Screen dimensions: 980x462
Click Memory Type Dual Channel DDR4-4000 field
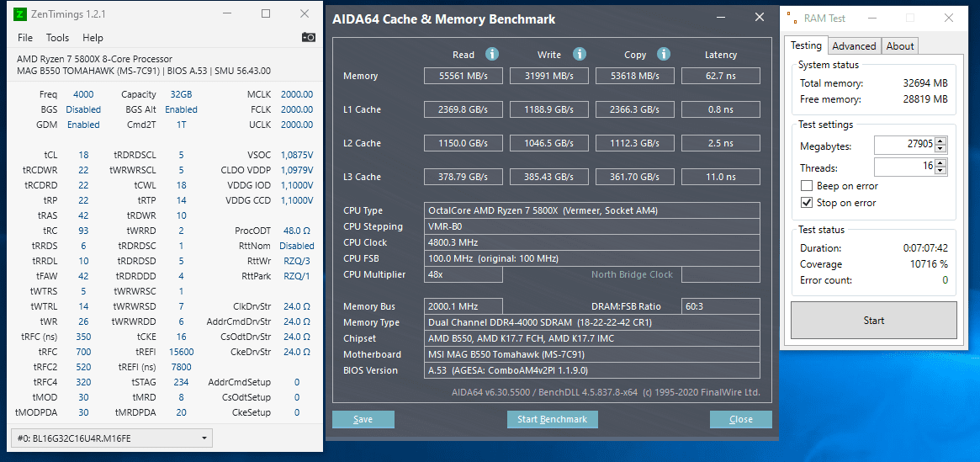click(592, 322)
